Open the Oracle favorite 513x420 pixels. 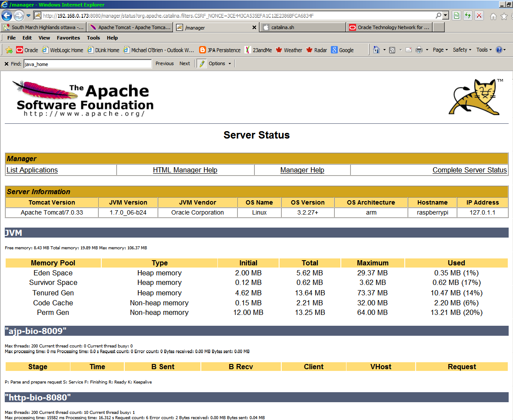point(27,50)
